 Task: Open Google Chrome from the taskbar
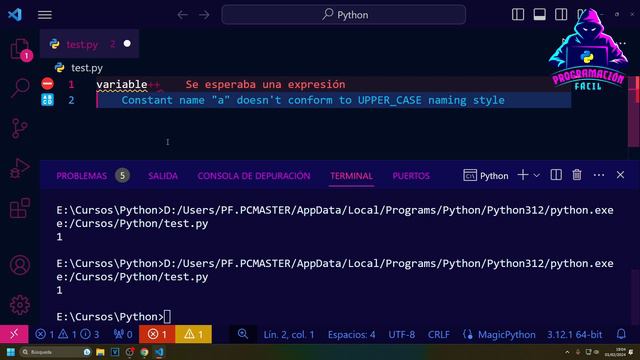[x=144, y=352]
